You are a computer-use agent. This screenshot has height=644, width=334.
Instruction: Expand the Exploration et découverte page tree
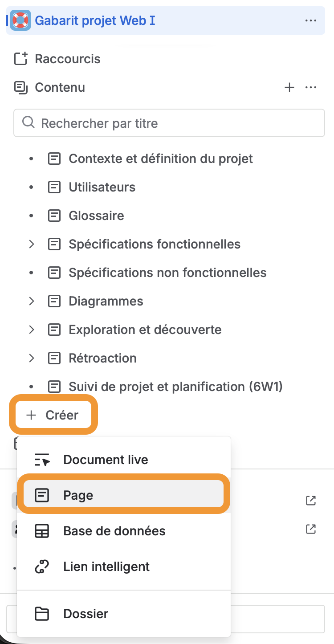point(32,330)
